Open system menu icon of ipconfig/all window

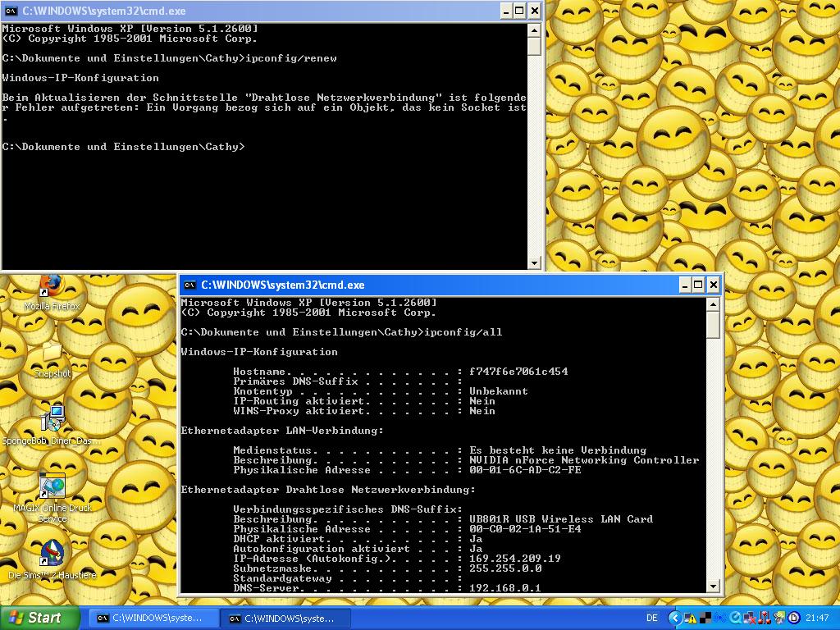[x=189, y=285]
